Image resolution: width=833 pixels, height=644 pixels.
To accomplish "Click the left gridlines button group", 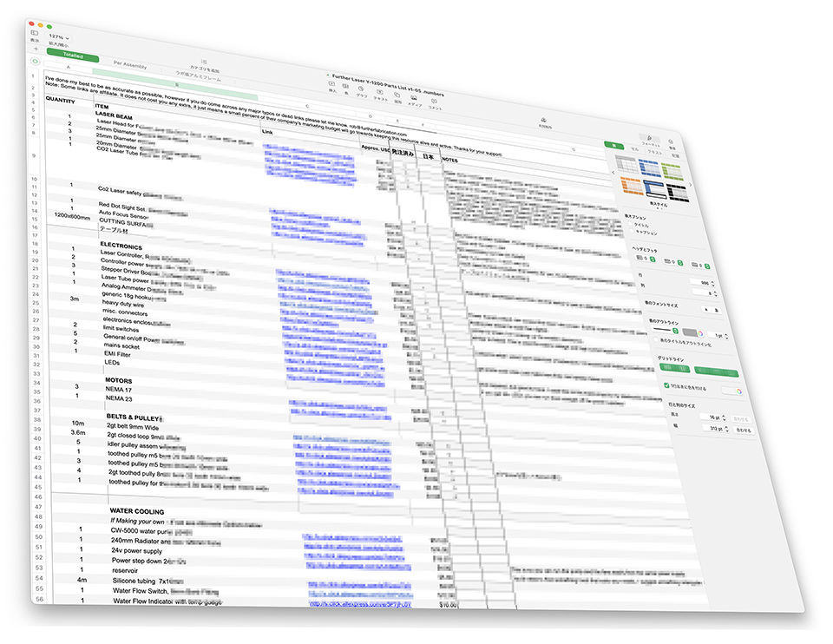I will point(674,368).
